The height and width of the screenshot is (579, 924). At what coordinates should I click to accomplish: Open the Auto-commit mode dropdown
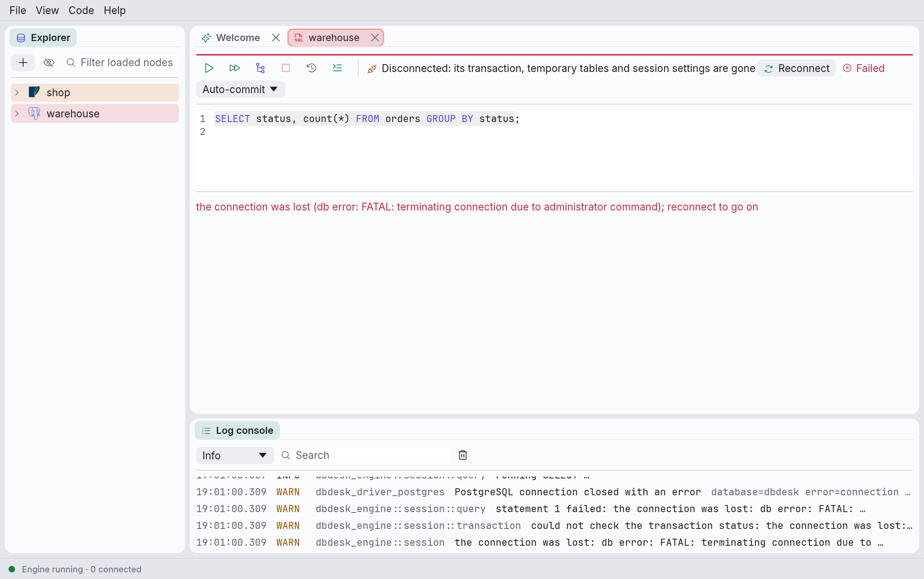240,90
